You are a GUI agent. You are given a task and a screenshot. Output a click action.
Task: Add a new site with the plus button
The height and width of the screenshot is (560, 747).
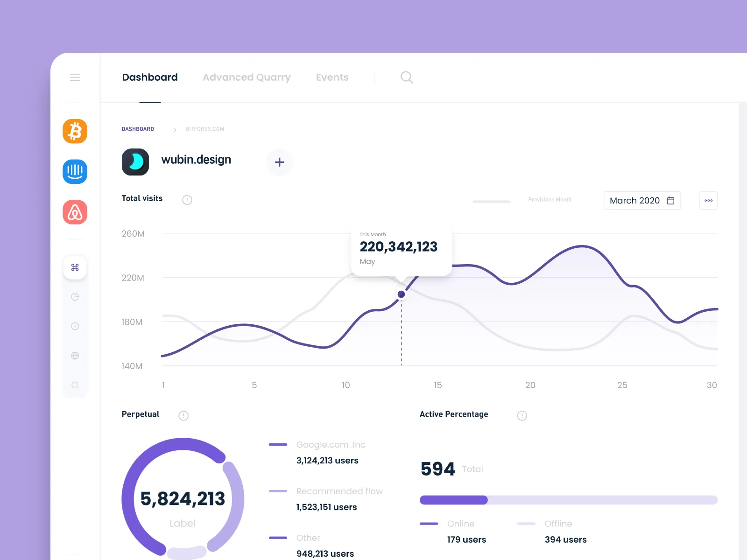point(279,162)
